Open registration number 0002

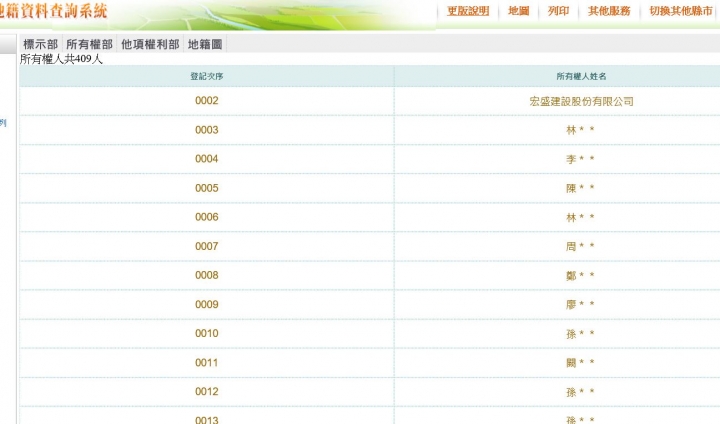point(207,101)
